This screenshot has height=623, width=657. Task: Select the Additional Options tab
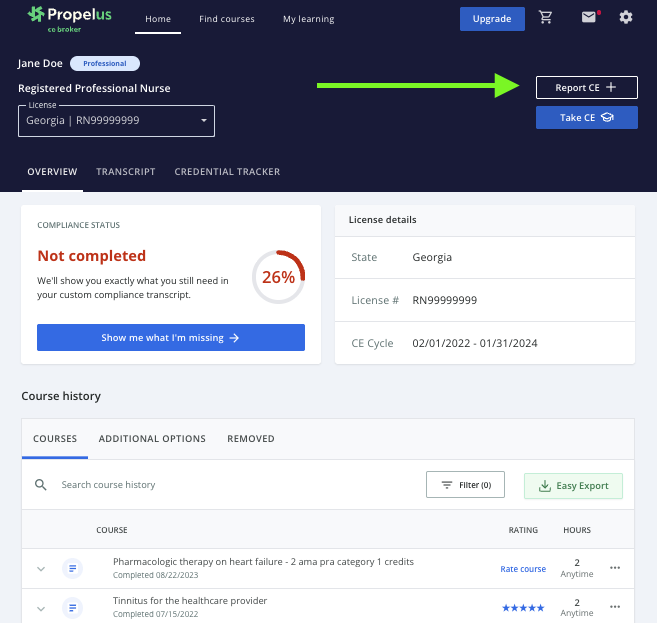tap(152, 439)
